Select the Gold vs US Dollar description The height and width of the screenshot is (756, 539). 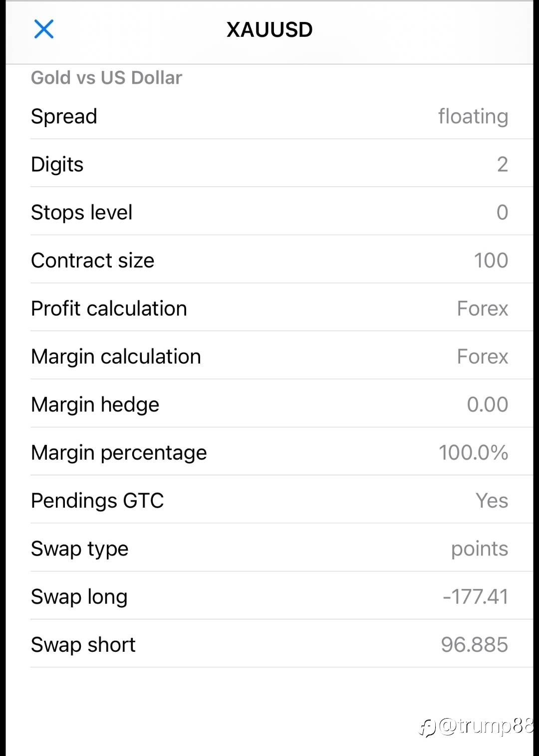click(x=106, y=78)
